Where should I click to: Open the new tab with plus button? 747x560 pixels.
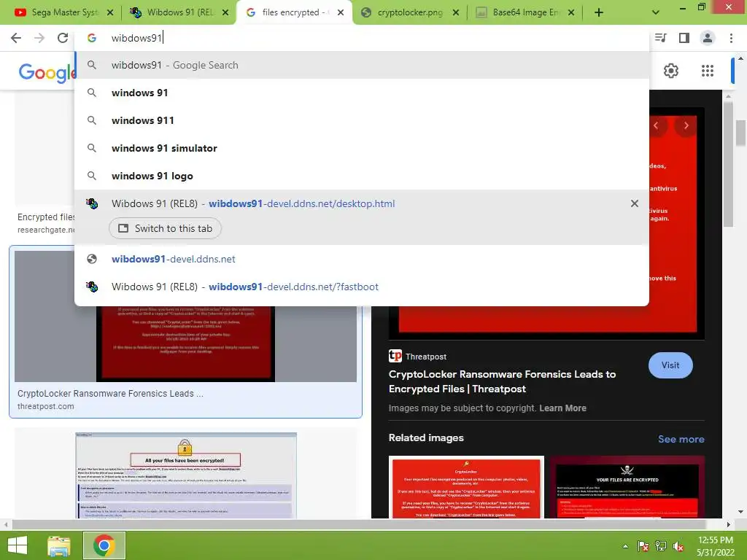[x=599, y=12]
